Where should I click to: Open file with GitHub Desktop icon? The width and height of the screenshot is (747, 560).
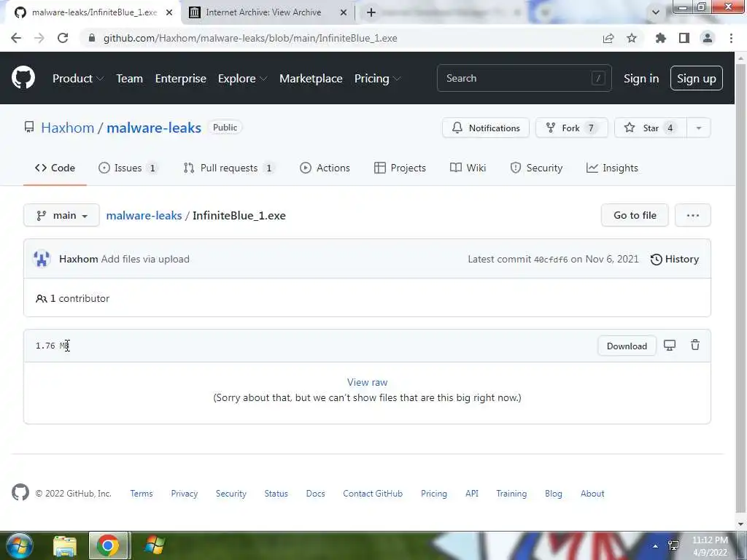(670, 345)
